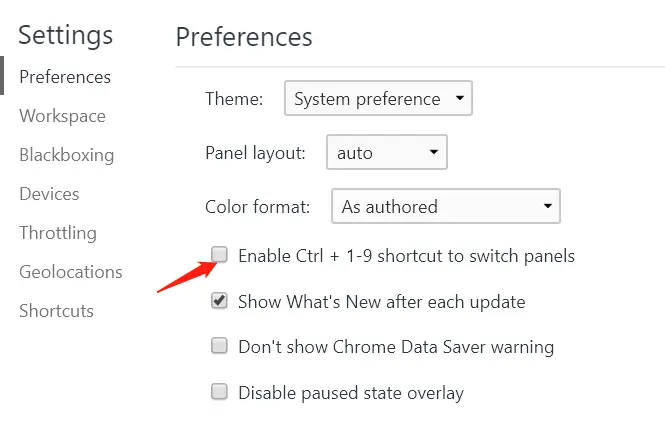The width and height of the screenshot is (665, 436).
Task: Enable the Ctrl + 1-9 shortcut checkbox
Action: pyautogui.click(x=219, y=255)
